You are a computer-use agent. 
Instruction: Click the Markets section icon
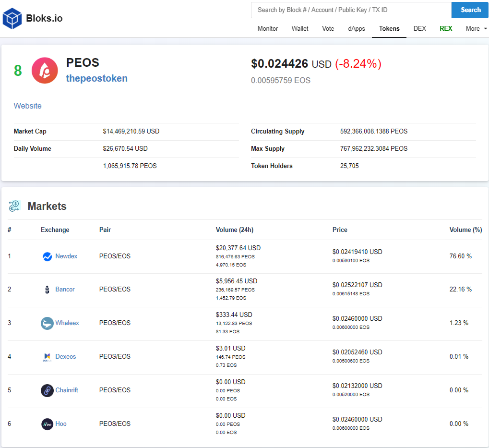coord(14,206)
